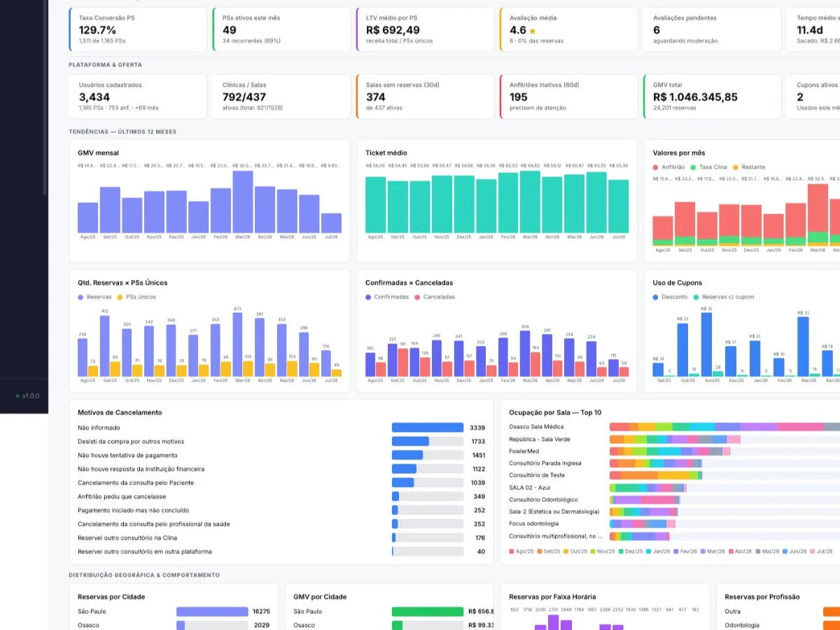This screenshot has width=840, height=630.
Task: Open the Usuários cadastrados card
Action: (139, 97)
